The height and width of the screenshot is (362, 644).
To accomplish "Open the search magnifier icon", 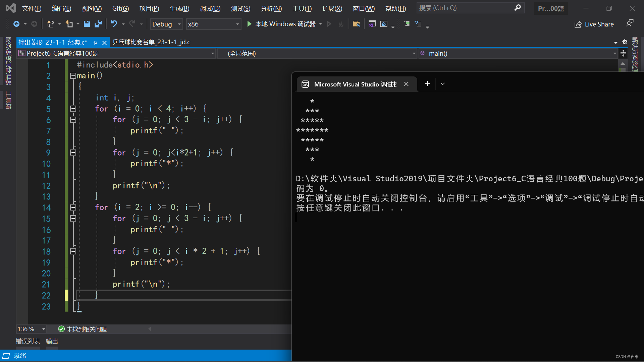I will click(x=518, y=8).
